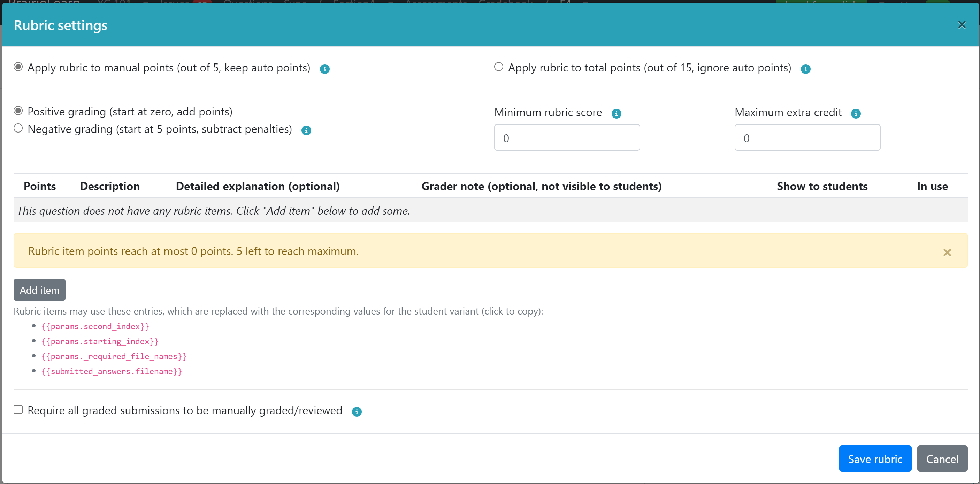
Task: Click Save rubric
Action: [875, 459]
